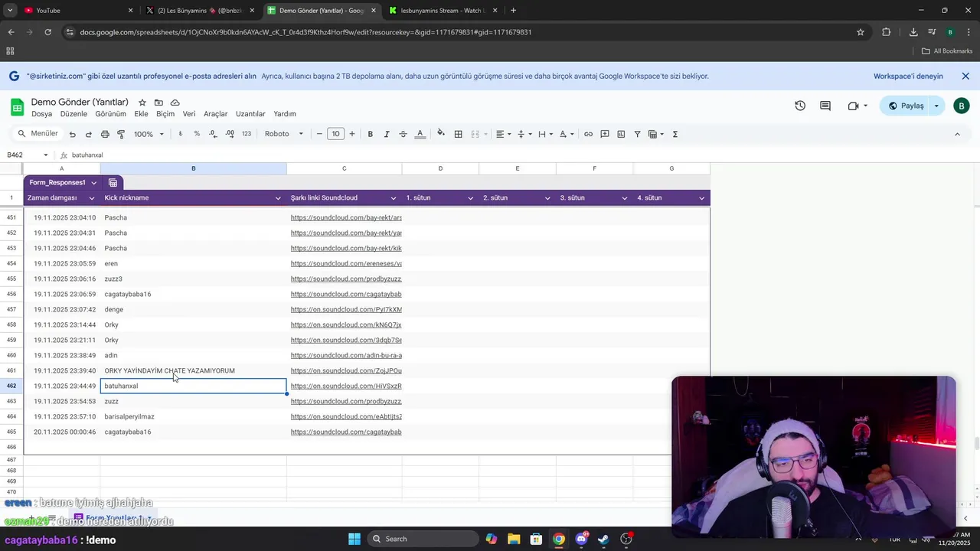Hide toolbar menus collapse arrow
980x551 pixels.
point(957,134)
